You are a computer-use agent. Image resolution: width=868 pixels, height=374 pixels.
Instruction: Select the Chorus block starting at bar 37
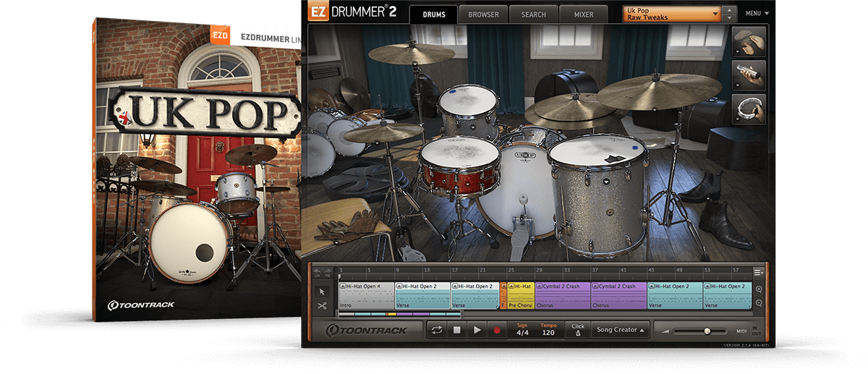619,297
